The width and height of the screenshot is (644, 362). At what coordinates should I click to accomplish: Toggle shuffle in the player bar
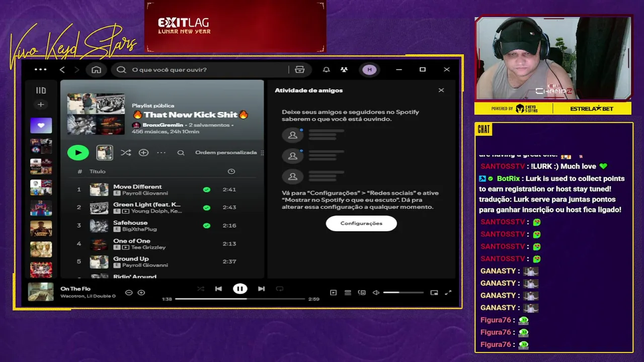(201, 289)
